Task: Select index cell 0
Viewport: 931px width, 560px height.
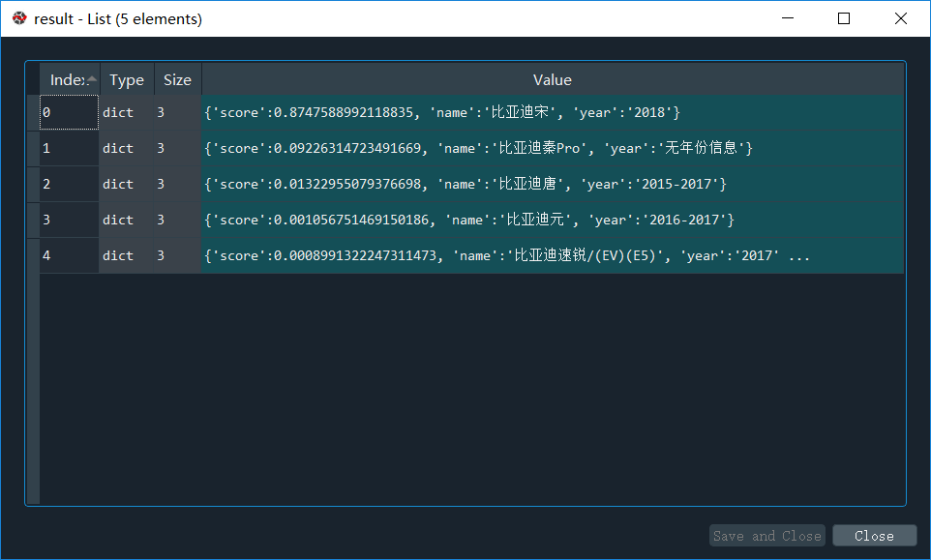Action: pyautogui.click(x=69, y=112)
